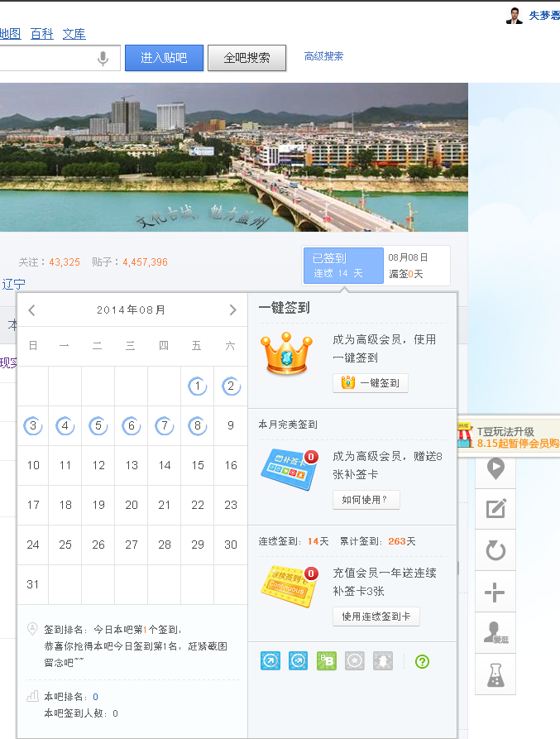
Task: Select day 9 in the calendar
Action: pos(231,426)
